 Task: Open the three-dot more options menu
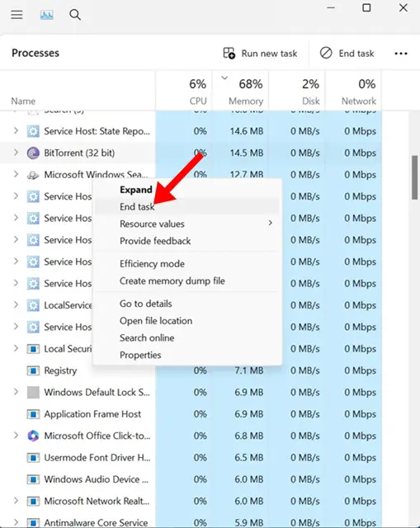click(x=401, y=53)
